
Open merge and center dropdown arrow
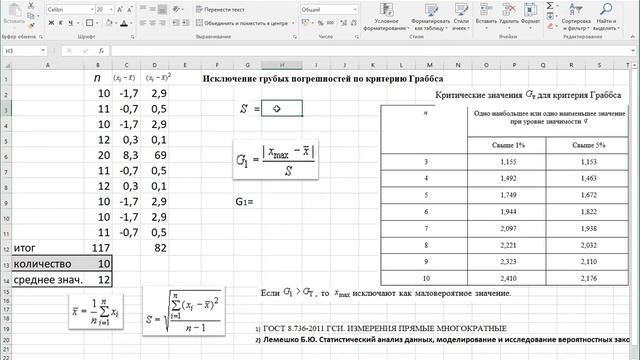point(293,23)
